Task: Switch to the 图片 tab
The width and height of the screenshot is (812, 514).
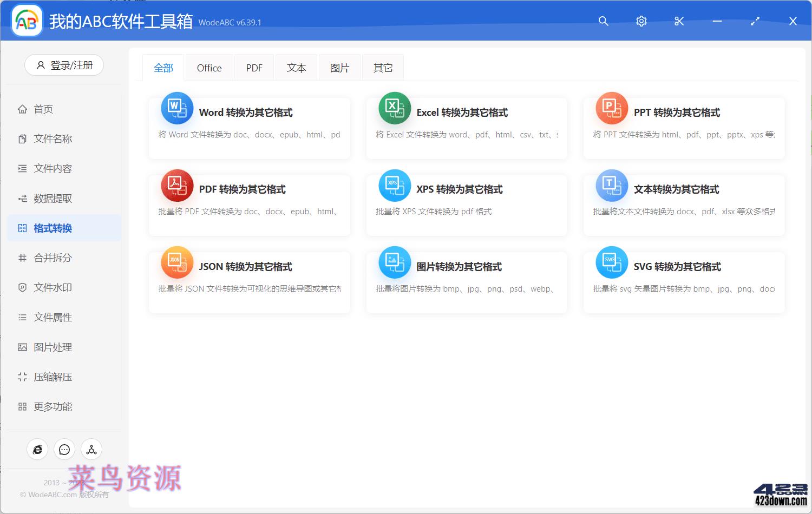Action: point(339,67)
